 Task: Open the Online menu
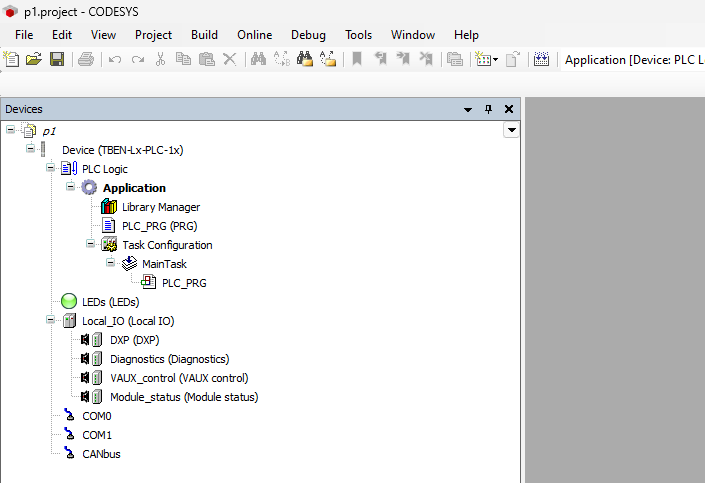254,35
